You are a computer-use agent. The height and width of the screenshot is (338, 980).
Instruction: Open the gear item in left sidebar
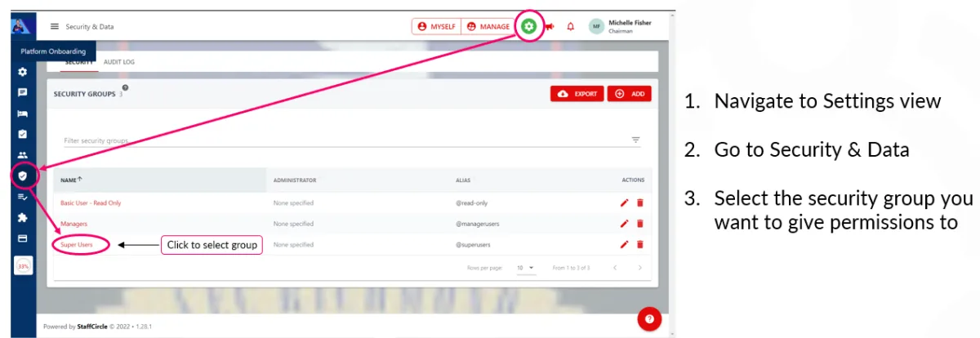pyautogui.click(x=23, y=73)
